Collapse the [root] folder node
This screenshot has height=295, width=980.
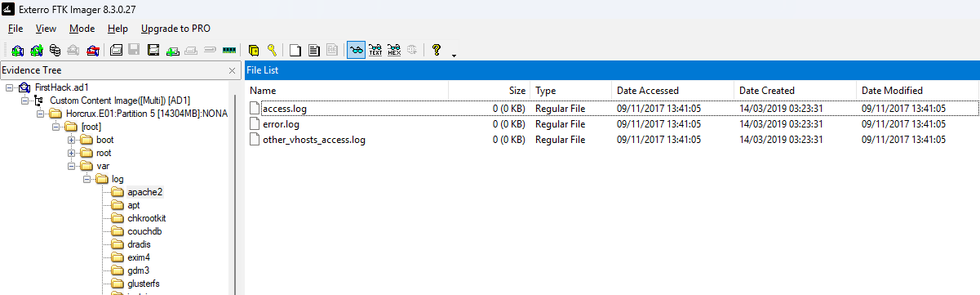[55, 127]
